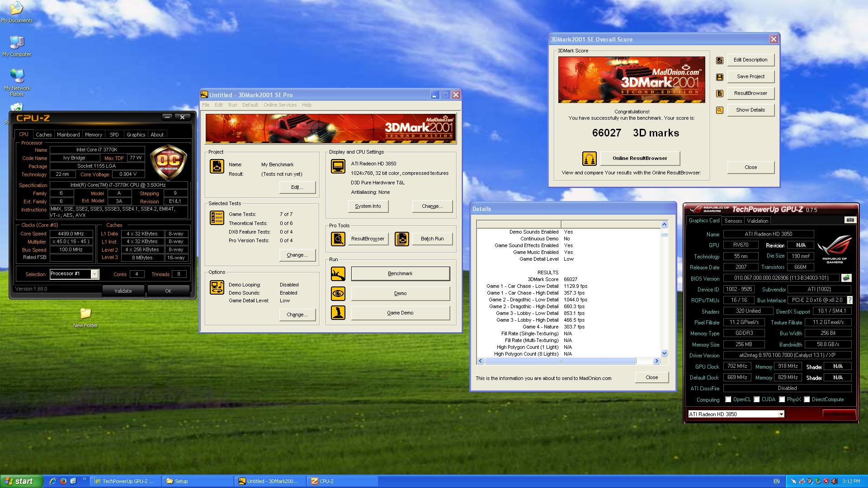Viewport: 868px width, 488px height.
Task: Click the Options demo settings icon
Action: point(217,287)
